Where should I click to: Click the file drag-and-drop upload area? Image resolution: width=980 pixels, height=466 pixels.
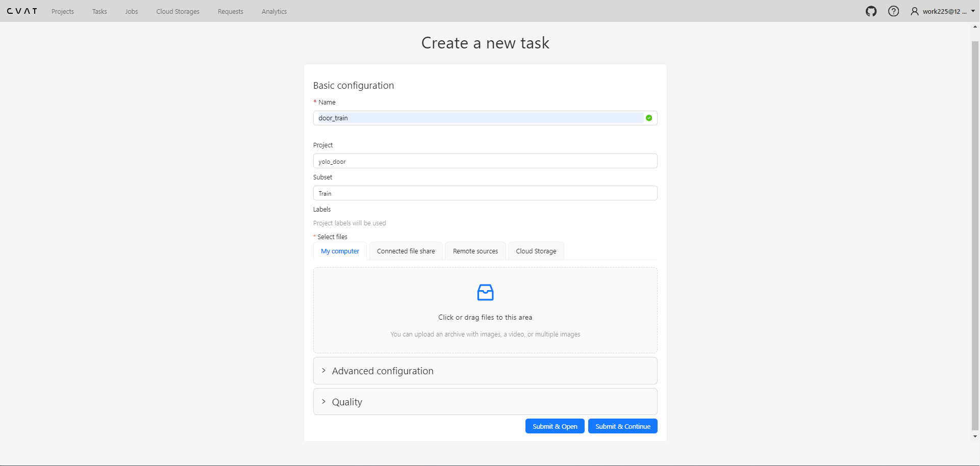(485, 310)
